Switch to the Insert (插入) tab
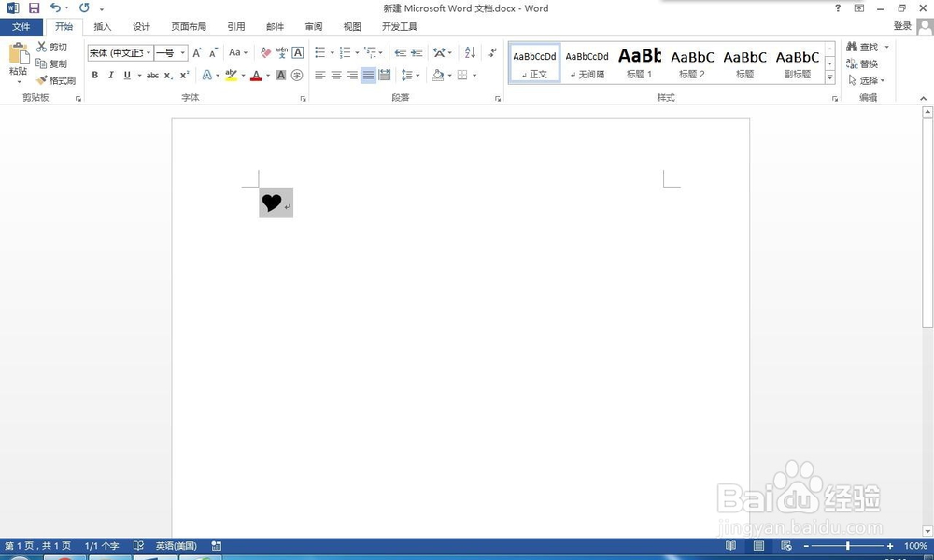934x560 pixels. (103, 27)
